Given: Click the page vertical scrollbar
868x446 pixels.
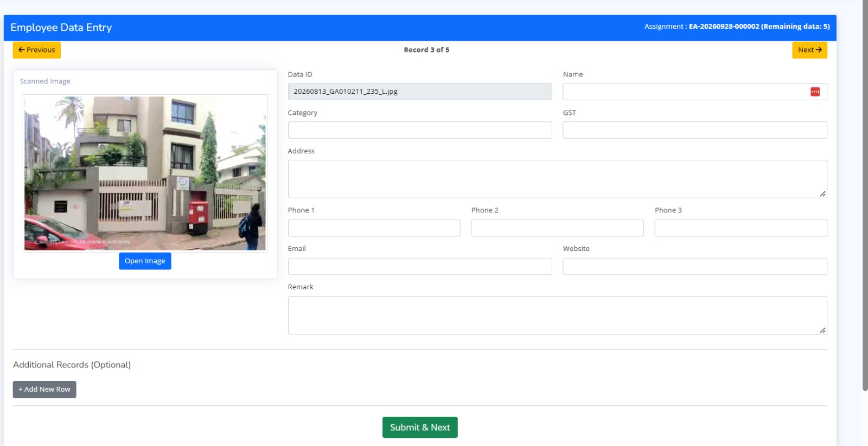Looking at the screenshot, I should point(865,195).
